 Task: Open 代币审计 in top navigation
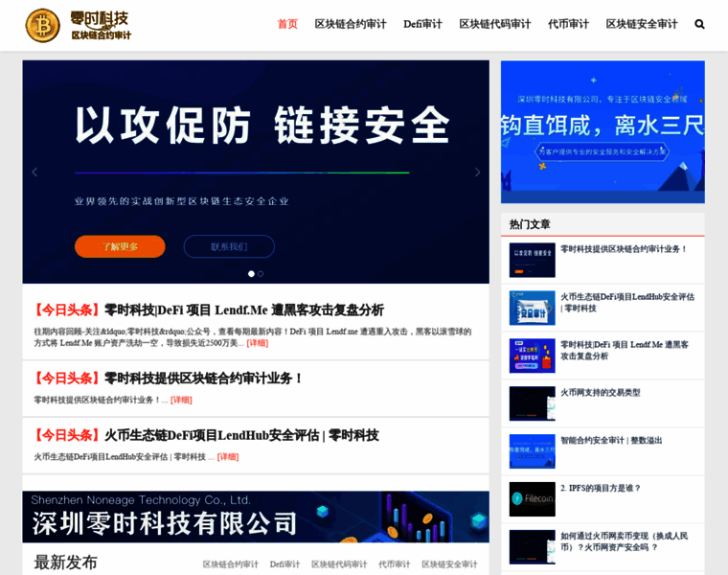568,24
